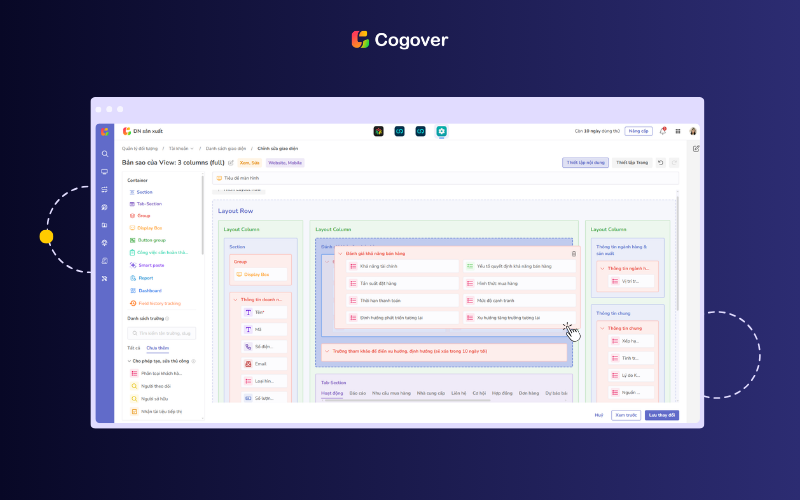800x500 pixels.
Task: Collapse the Trường tham khảo group
Action: click(326, 351)
